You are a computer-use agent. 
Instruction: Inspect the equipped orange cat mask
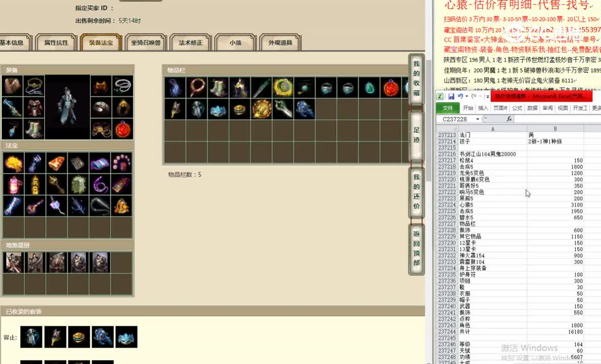[101, 86]
